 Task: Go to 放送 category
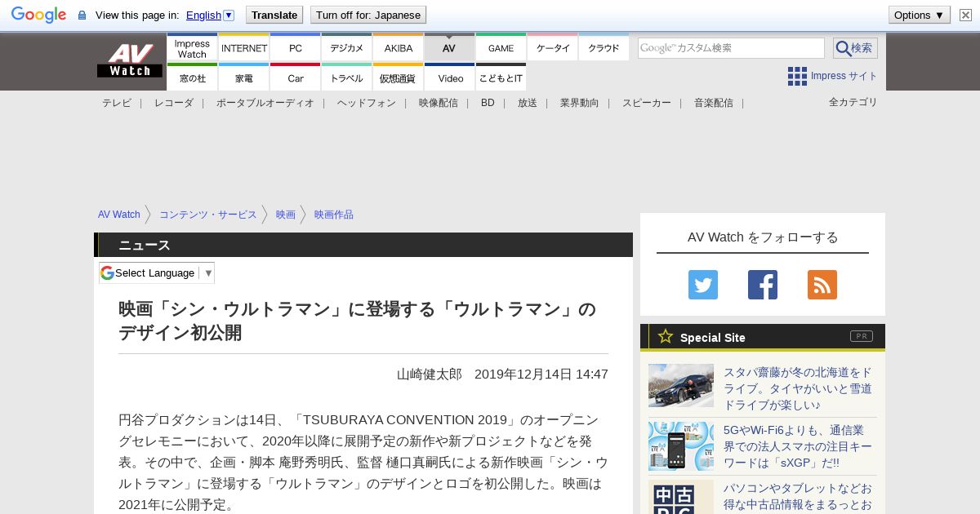(528, 103)
